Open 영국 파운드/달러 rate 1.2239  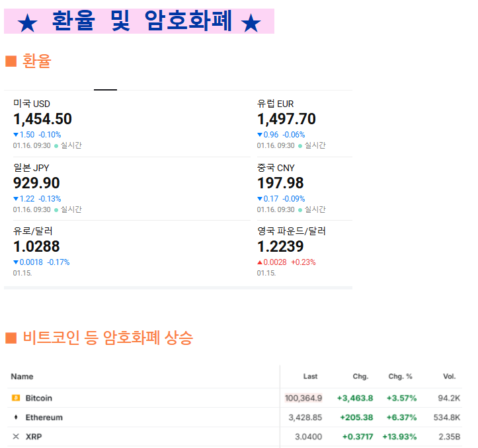(280, 246)
